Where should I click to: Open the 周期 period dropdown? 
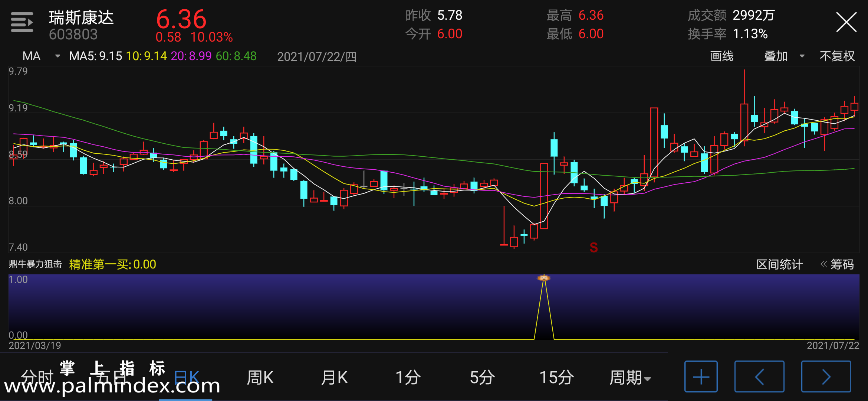coord(630,378)
